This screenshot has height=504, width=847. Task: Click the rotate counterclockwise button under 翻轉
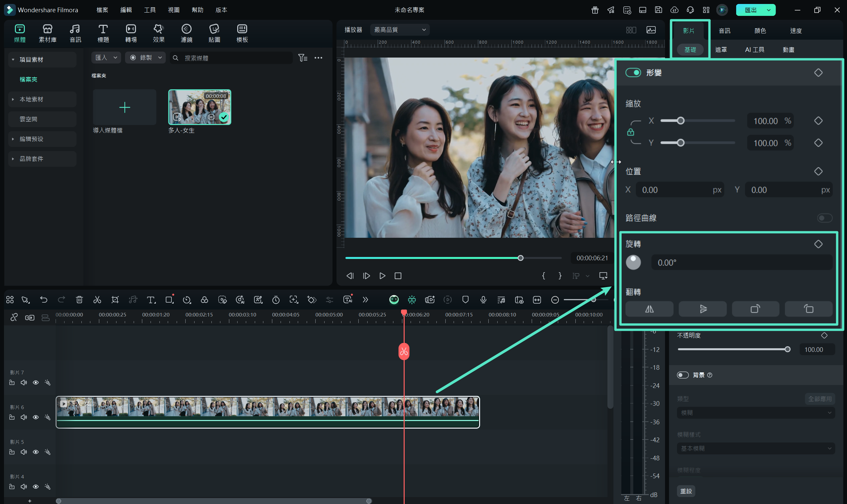pos(809,309)
